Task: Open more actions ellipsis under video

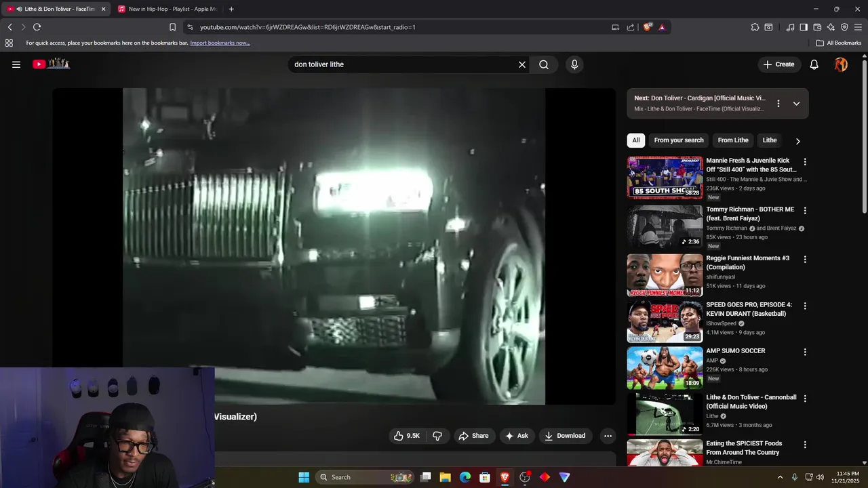Action: [608, 436]
